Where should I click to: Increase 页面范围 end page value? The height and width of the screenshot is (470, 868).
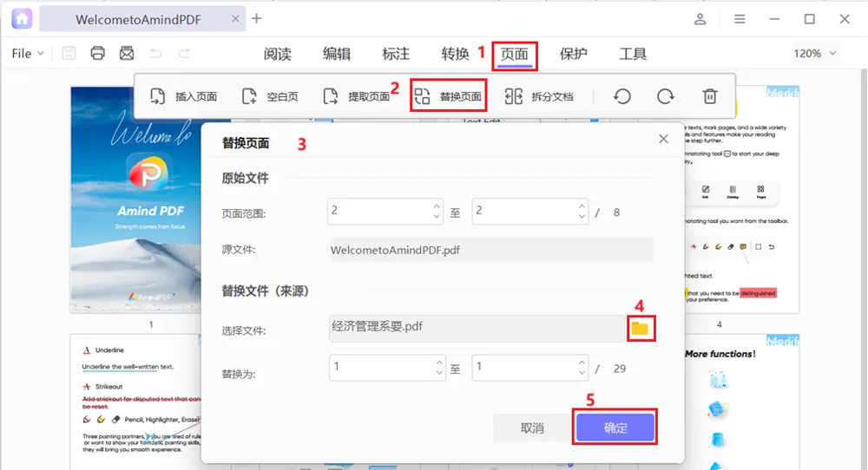[x=582, y=206]
